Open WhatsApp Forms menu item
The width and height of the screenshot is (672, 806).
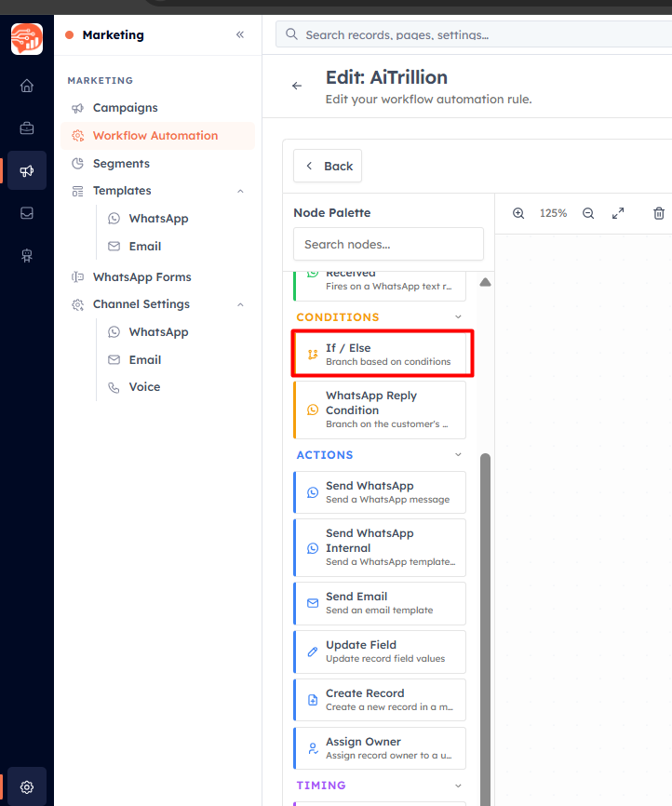click(157, 277)
